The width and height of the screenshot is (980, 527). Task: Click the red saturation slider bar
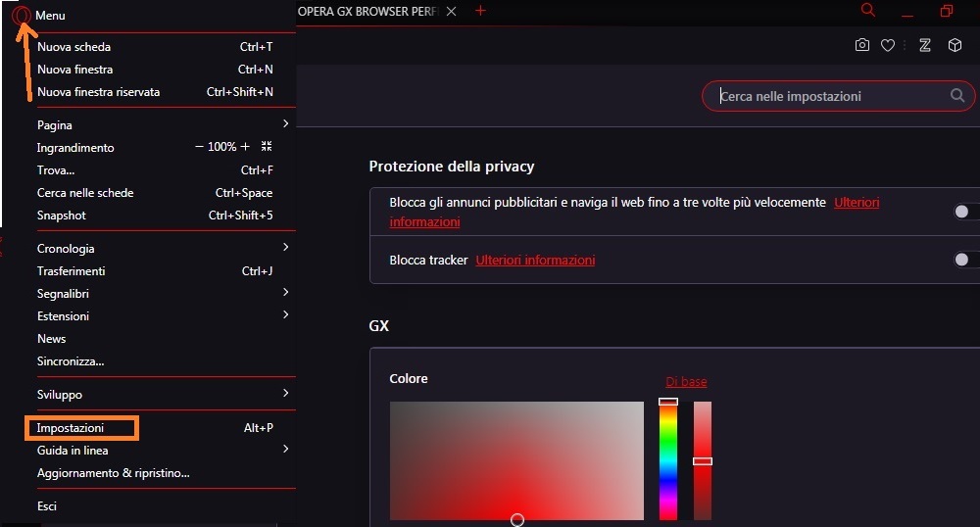click(703, 460)
